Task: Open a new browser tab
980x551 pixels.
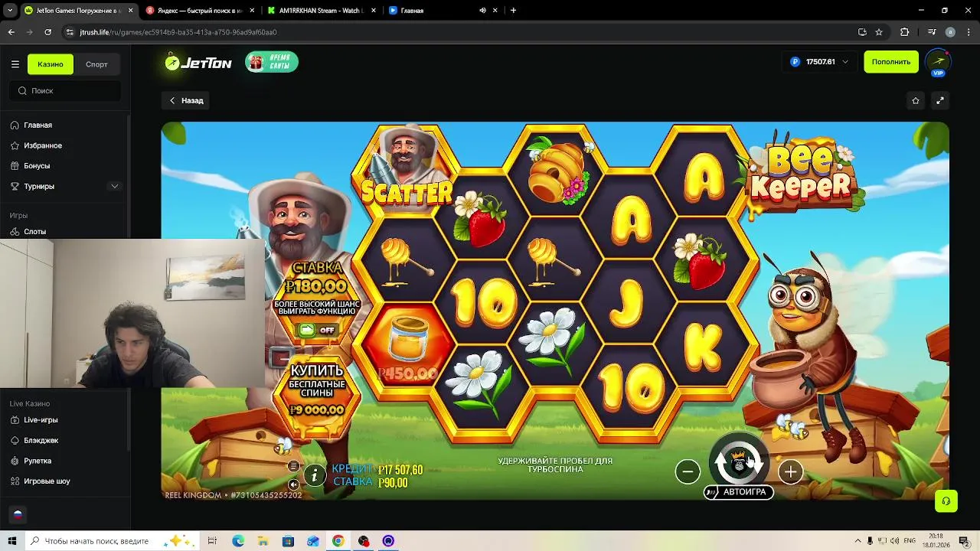Action: pos(513,11)
